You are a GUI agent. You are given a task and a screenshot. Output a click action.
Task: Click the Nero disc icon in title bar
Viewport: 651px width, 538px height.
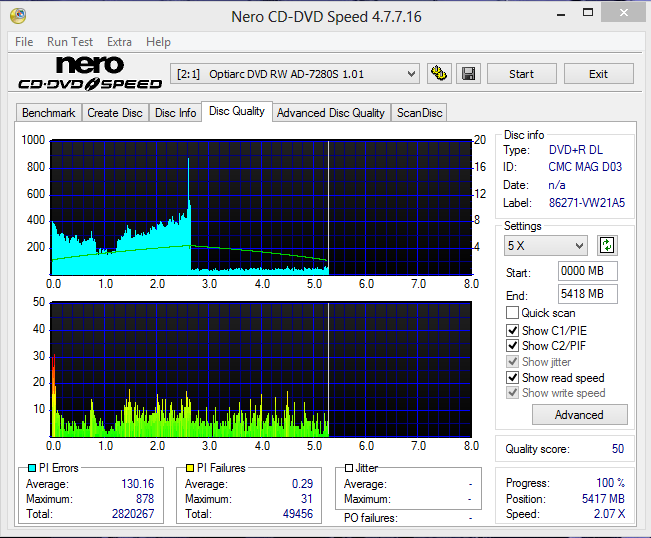[18, 16]
